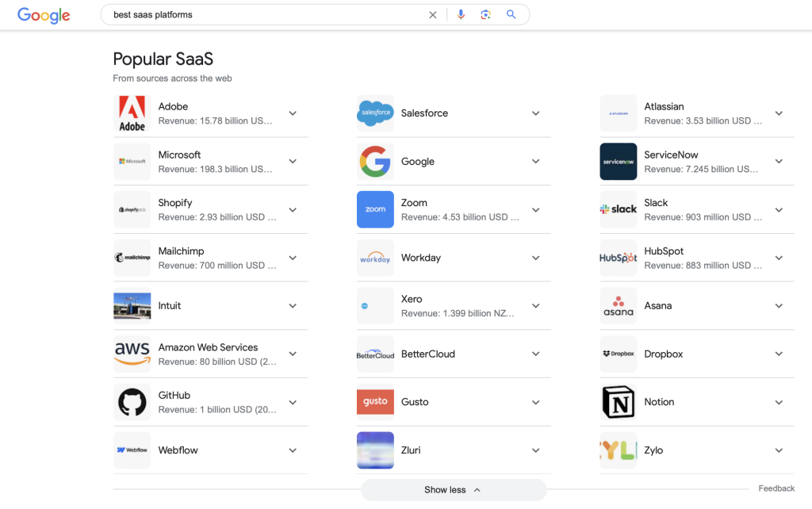Click the HubSpot logo thumbnail
The image size is (812, 509).
[x=619, y=258]
